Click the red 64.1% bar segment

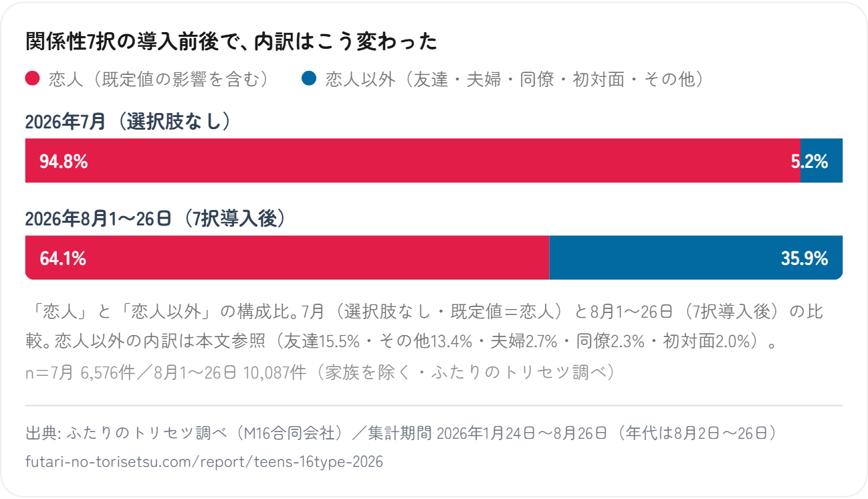[287, 258]
